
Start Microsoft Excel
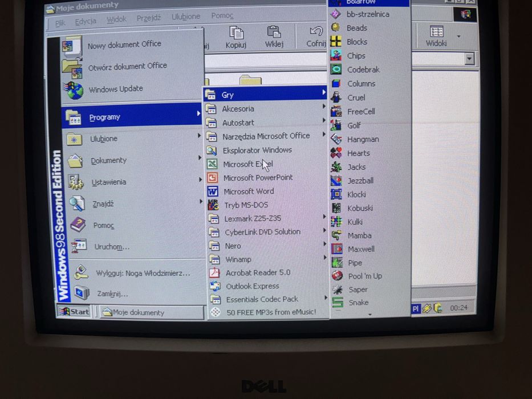(266, 164)
